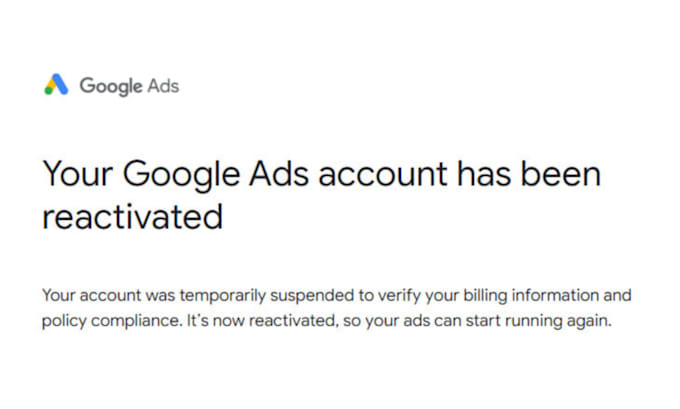The image size is (680, 409).
Task: Click the blue bar of the Ads logo
Action: 60,84
